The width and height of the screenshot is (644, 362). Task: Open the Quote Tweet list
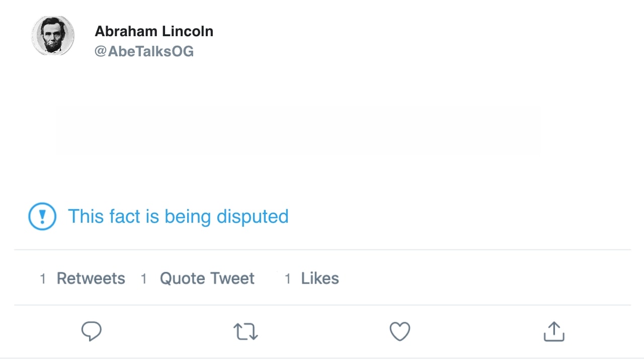(x=207, y=279)
